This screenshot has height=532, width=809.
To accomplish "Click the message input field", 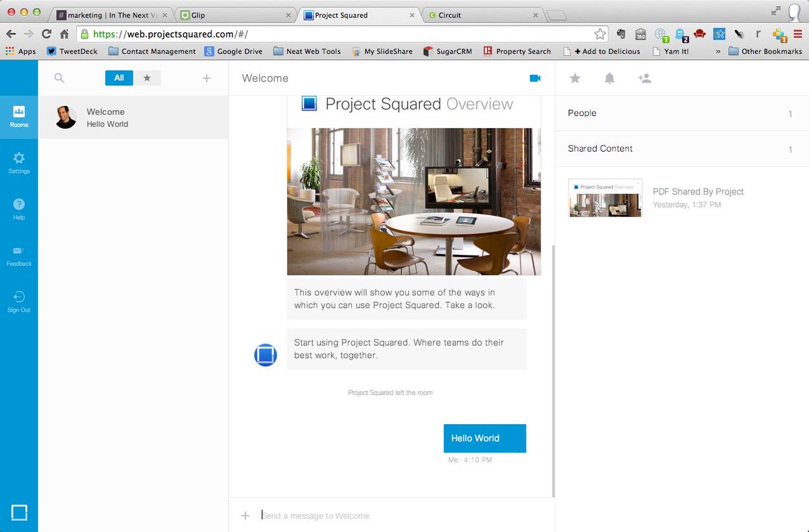I will pyautogui.click(x=404, y=516).
